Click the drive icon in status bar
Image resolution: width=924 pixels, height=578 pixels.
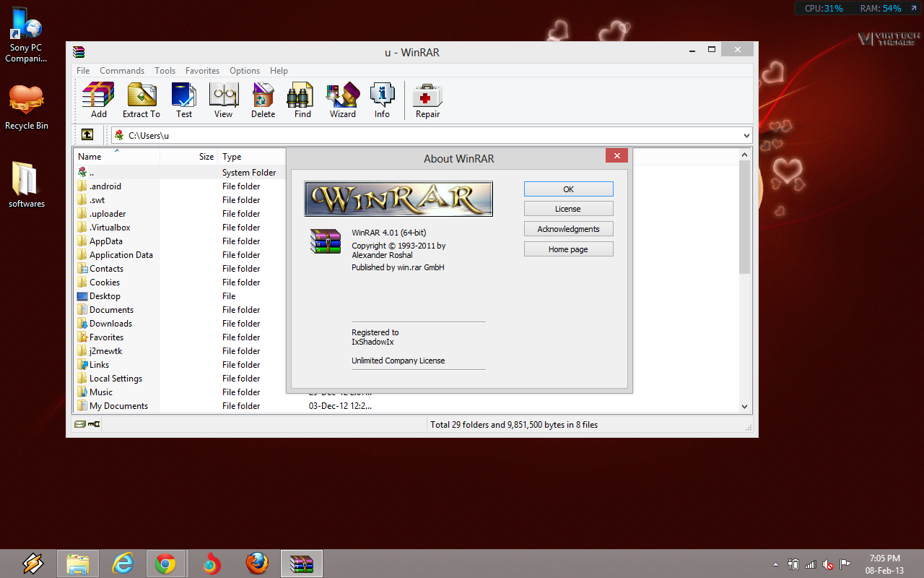pos(80,425)
